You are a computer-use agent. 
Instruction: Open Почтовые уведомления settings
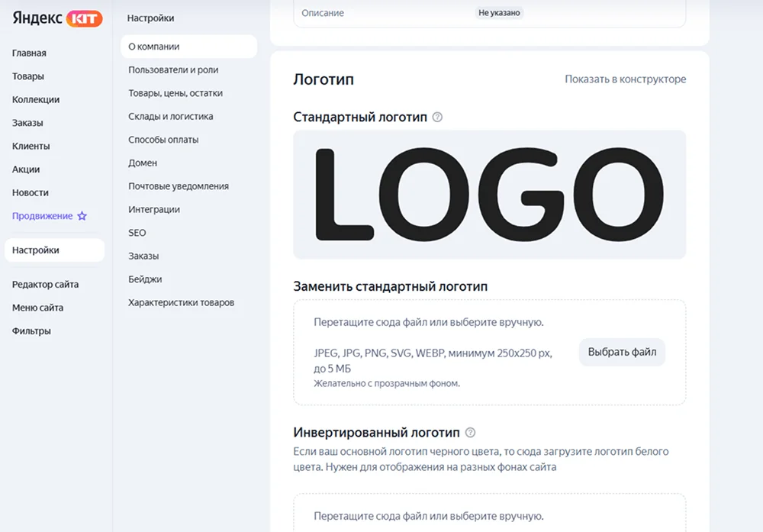(x=179, y=186)
